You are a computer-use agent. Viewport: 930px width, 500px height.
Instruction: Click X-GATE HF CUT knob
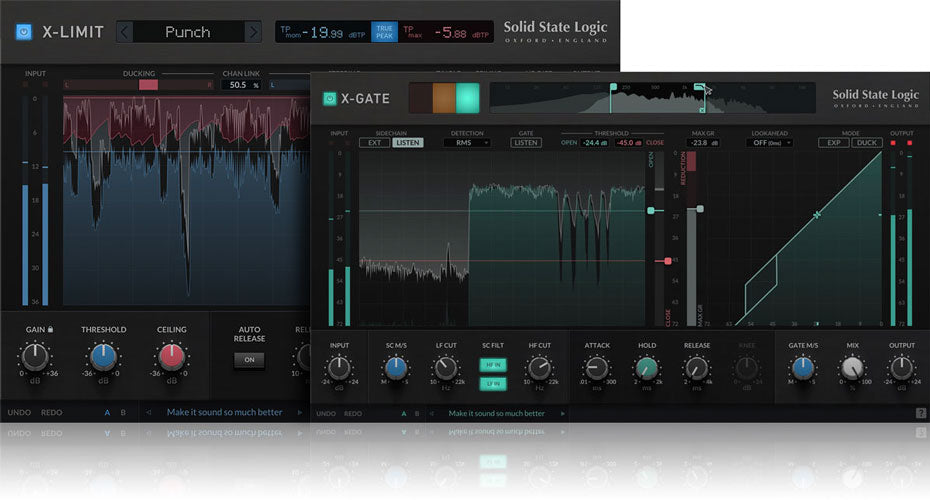(x=539, y=368)
